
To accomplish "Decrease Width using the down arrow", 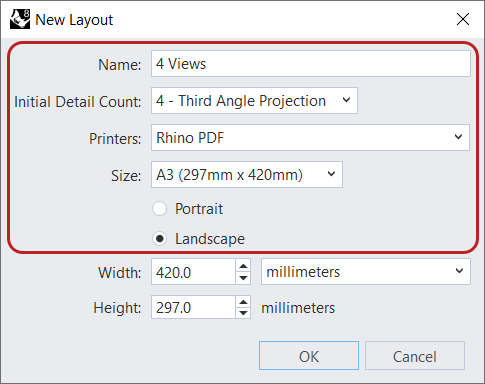I will tap(243, 278).
